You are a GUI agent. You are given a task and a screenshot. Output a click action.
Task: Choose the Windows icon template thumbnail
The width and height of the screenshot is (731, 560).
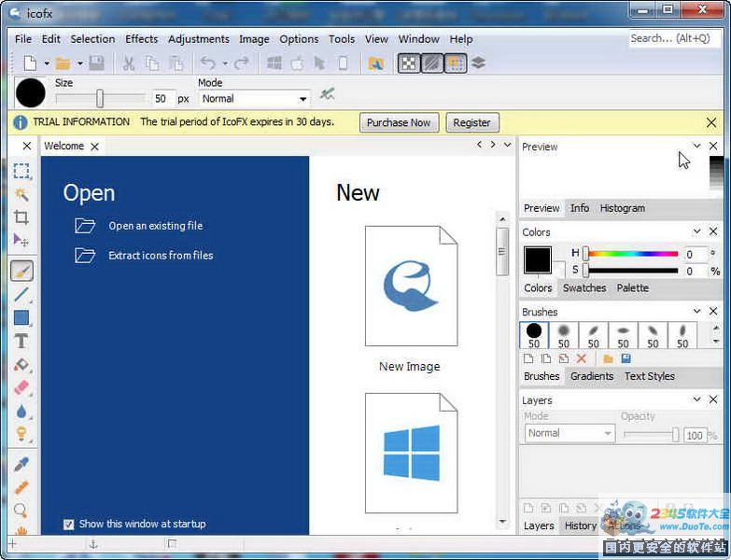[x=411, y=453]
